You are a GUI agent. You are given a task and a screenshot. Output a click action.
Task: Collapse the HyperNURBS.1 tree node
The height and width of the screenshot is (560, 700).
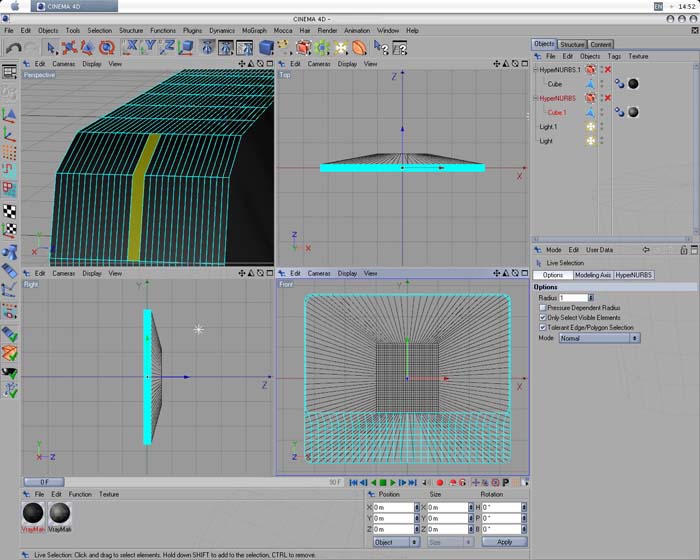pyautogui.click(x=536, y=70)
